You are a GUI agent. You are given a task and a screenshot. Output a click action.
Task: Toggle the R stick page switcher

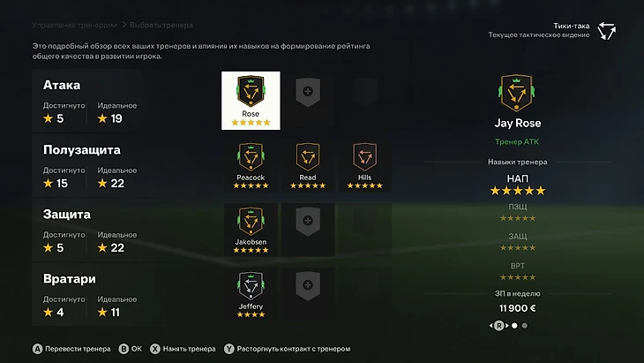click(x=499, y=326)
